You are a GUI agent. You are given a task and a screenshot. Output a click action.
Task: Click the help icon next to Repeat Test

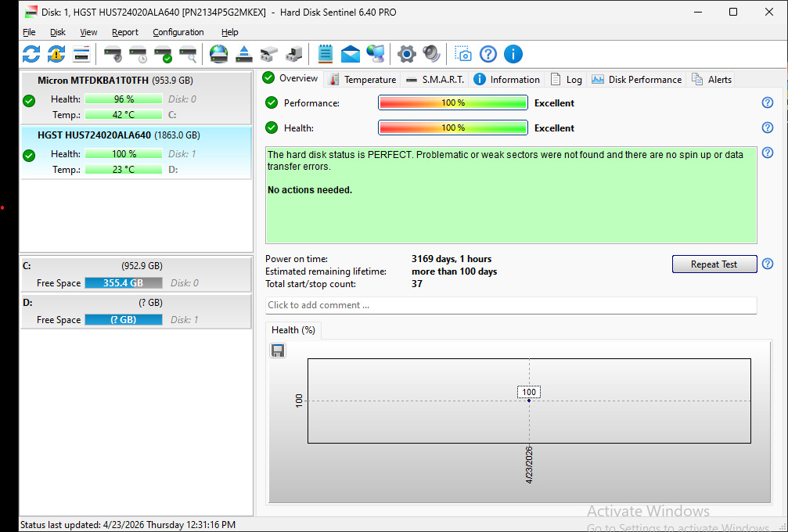click(768, 264)
